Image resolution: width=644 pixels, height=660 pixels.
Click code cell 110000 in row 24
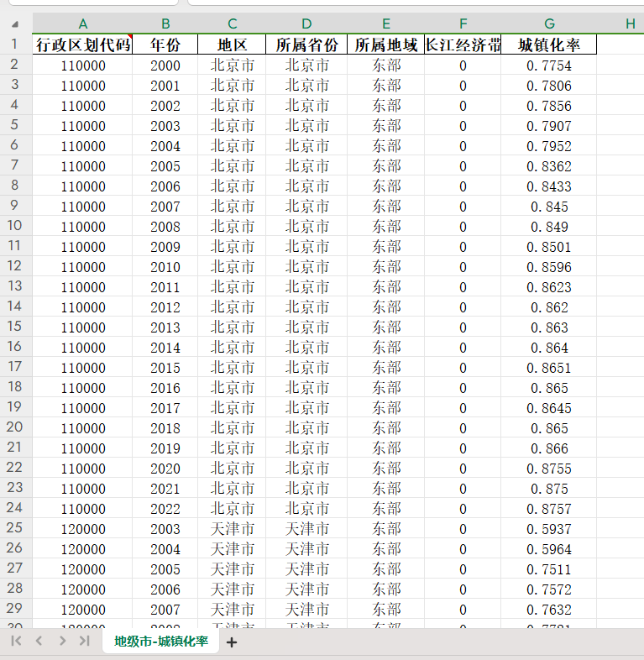[x=82, y=510]
